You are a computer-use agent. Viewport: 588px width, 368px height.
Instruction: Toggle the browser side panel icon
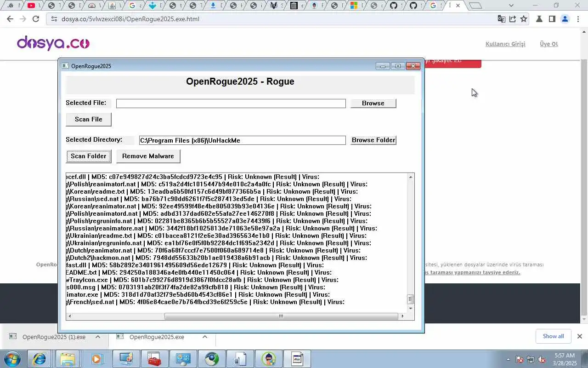tap(552, 19)
